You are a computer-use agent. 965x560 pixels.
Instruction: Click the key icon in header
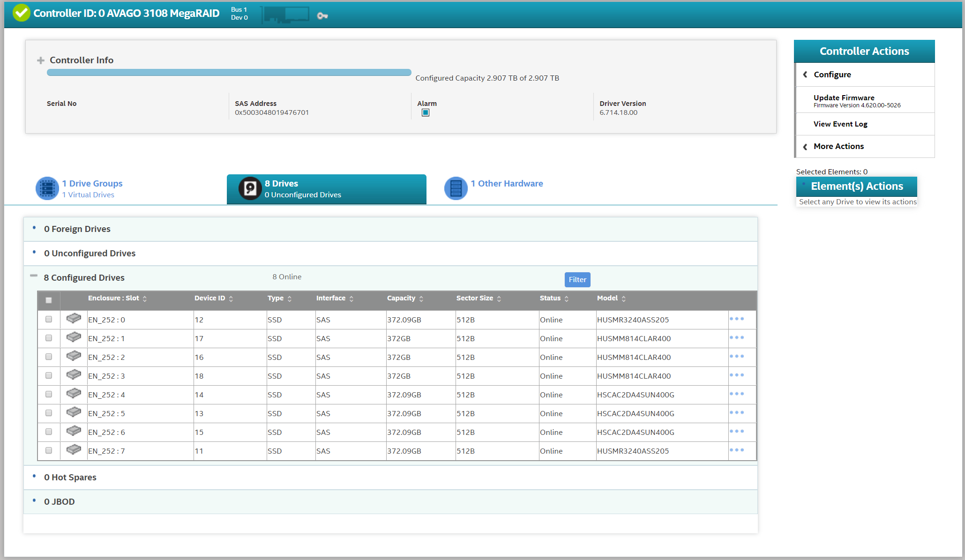coord(322,16)
